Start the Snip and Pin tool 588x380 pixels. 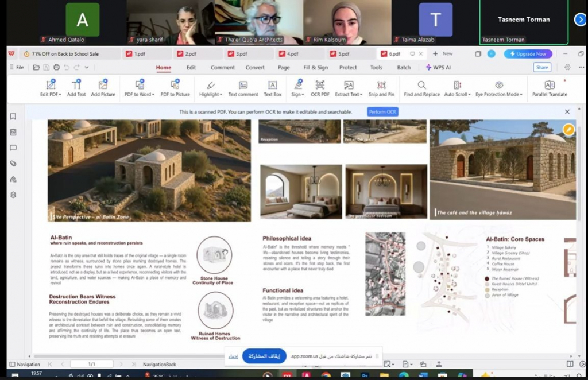pyautogui.click(x=381, y=88)
